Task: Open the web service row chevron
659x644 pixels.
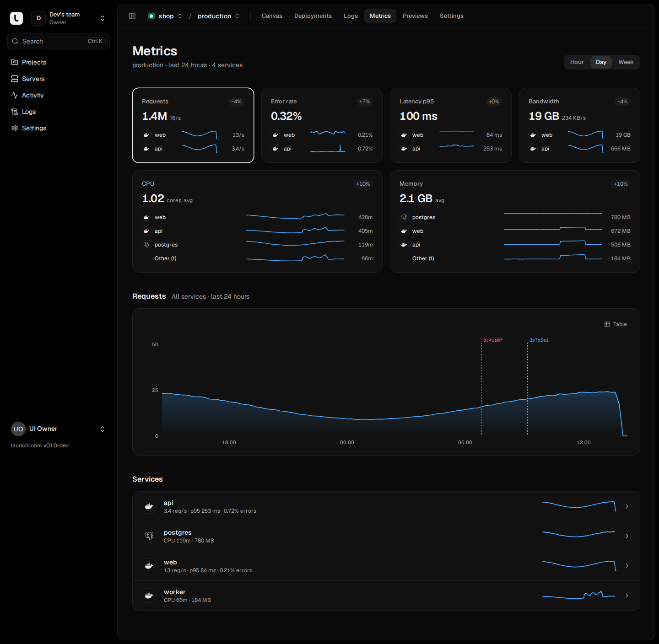Action: pos(627,566)
